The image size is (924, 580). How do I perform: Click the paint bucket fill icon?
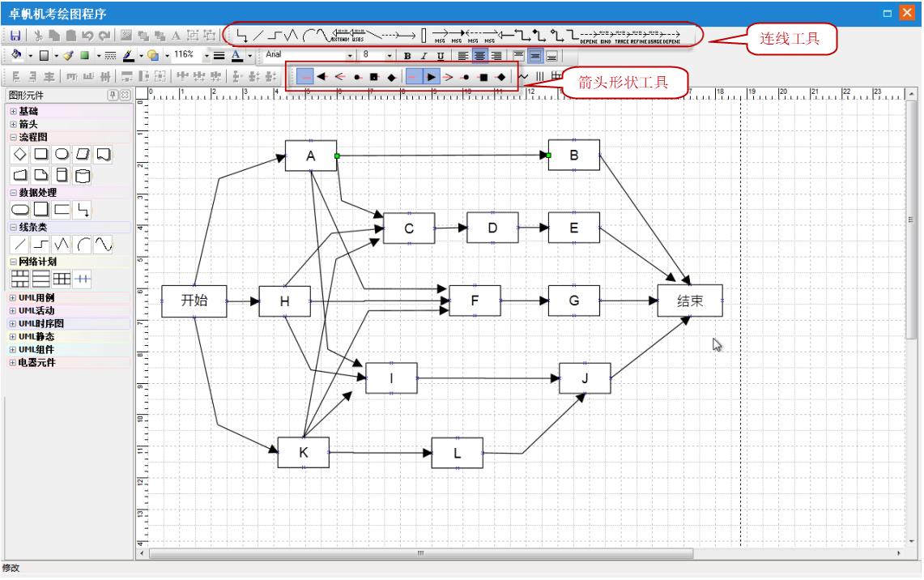tap(16, 55)
